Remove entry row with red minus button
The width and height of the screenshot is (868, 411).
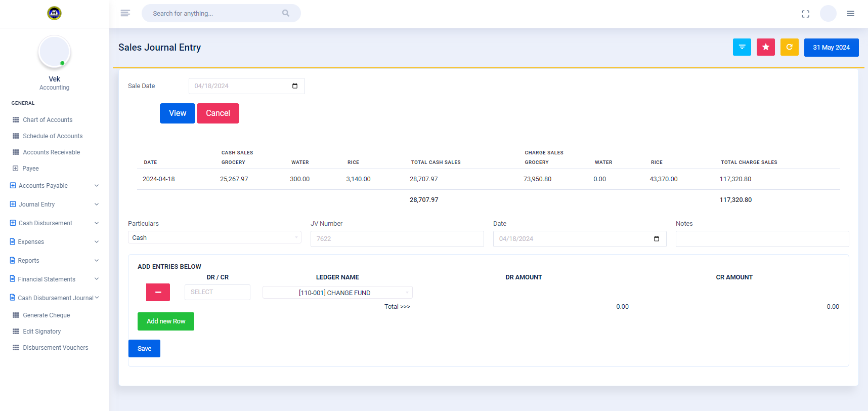pyautogui.click(x=158, y=292)
